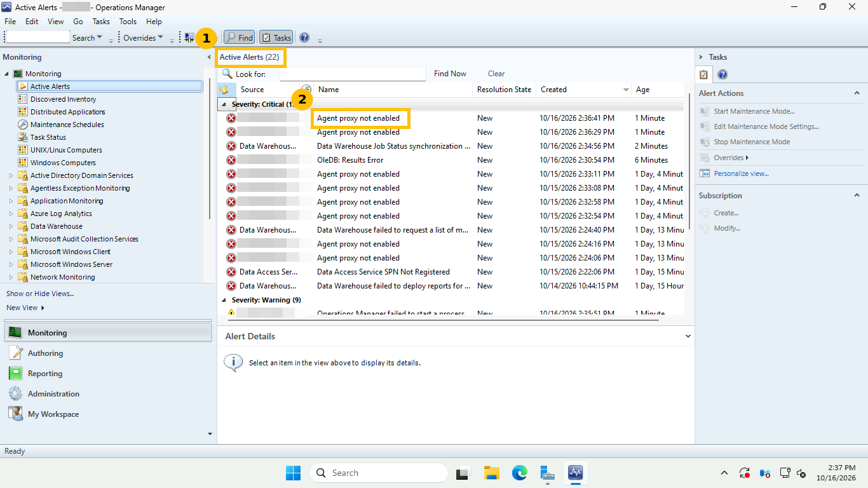Open Server Manager from the taskbar

pos(548,473)
